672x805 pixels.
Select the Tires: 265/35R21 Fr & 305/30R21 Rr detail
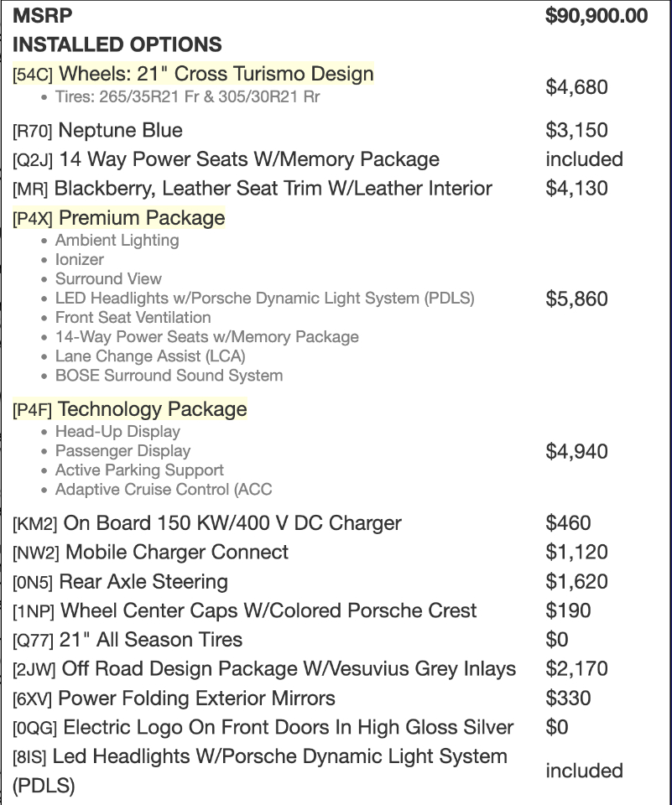pos(187,97)
